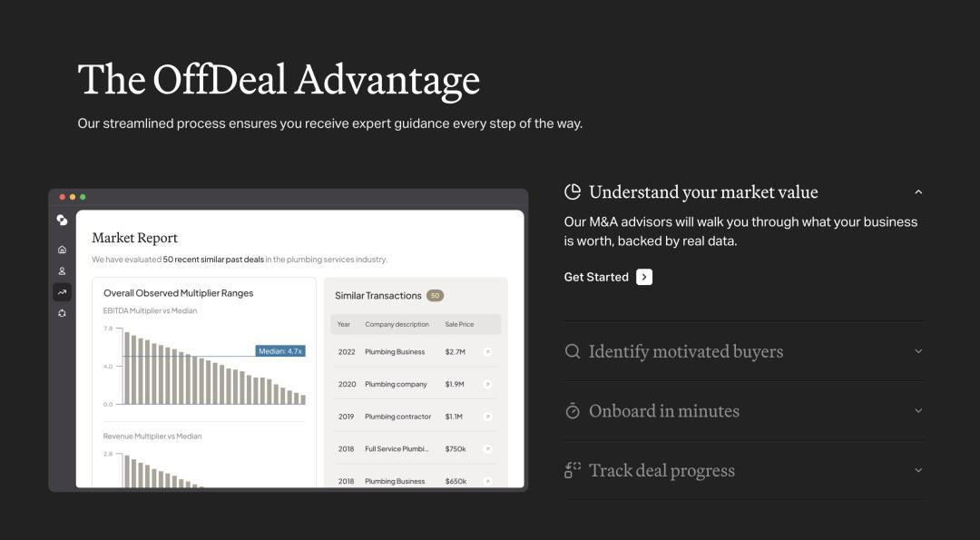Click the Get Started arrow button
This screenshot has width=980, height=540.
tap(644, 277)
